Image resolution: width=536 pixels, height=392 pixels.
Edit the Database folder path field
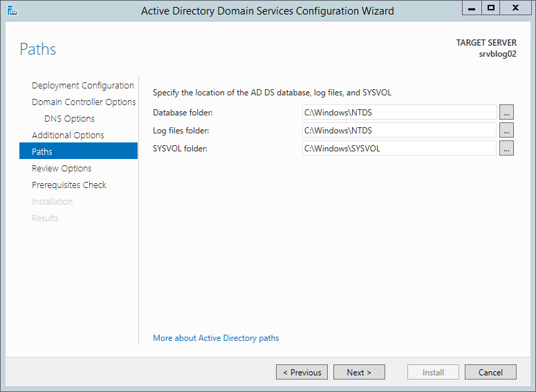click(x=399, y=112)
